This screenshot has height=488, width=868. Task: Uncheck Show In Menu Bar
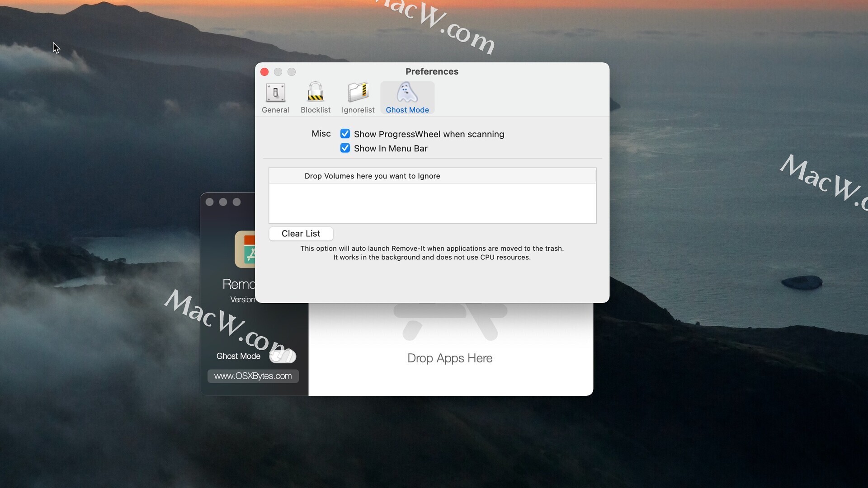[x=345, y=148]
